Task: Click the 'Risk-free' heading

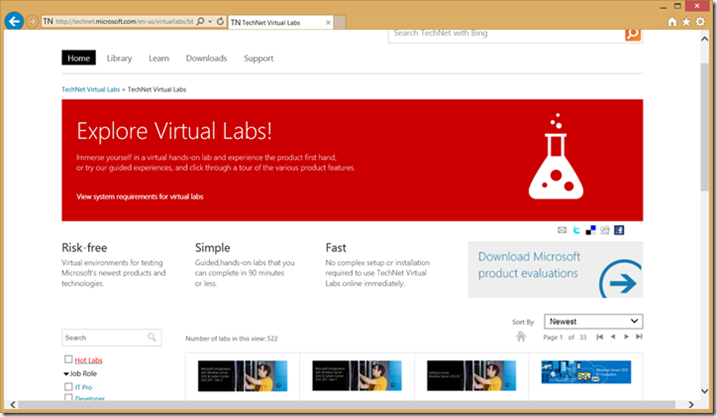Action: [x=84, y=248]
